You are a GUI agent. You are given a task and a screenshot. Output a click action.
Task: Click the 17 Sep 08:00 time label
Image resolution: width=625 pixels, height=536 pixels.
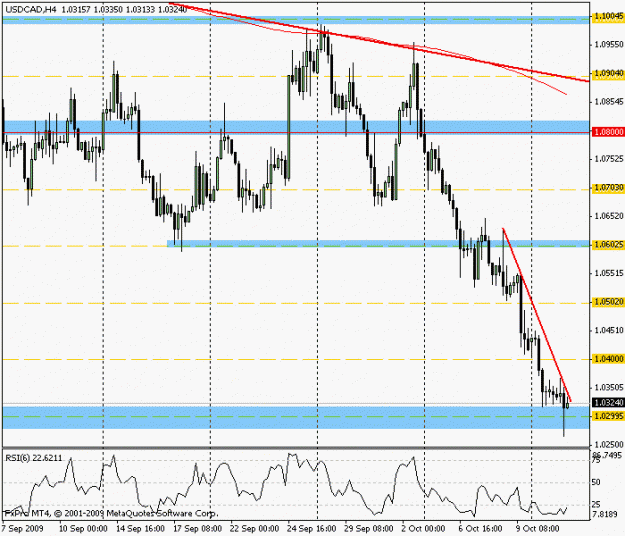point(197,529)
